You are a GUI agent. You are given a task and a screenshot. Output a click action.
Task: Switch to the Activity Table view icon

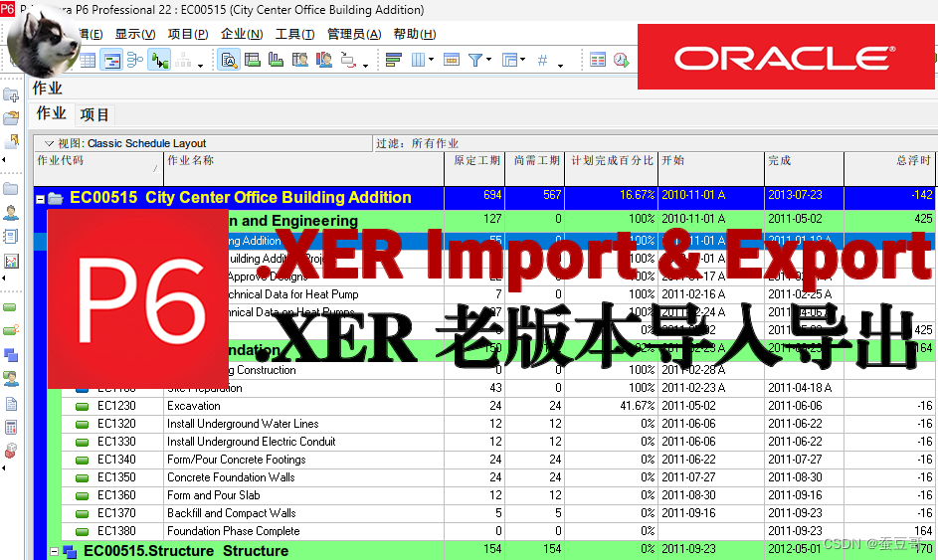tap(88, 60)
